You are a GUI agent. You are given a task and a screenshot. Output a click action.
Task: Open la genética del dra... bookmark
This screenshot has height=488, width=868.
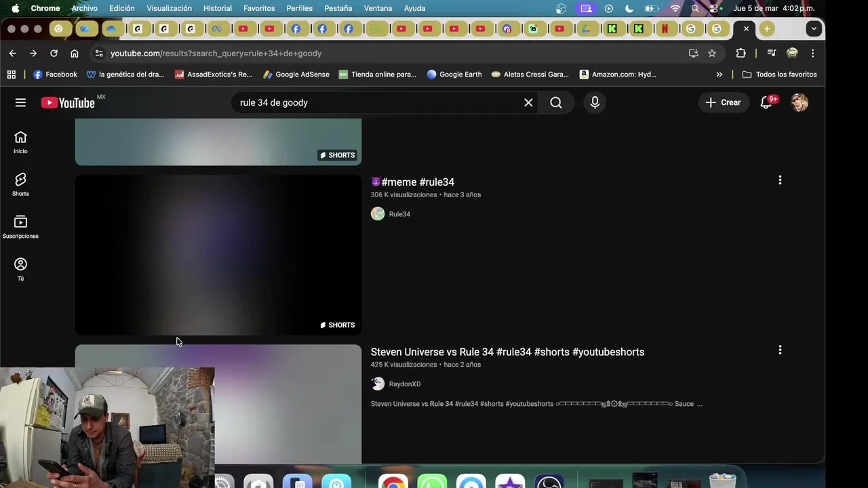125,75
